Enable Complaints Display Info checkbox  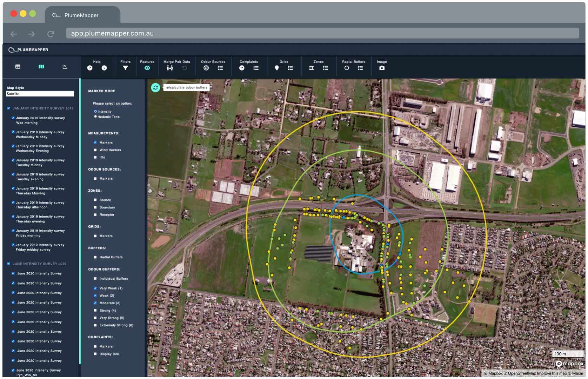[x=95, y=354]
